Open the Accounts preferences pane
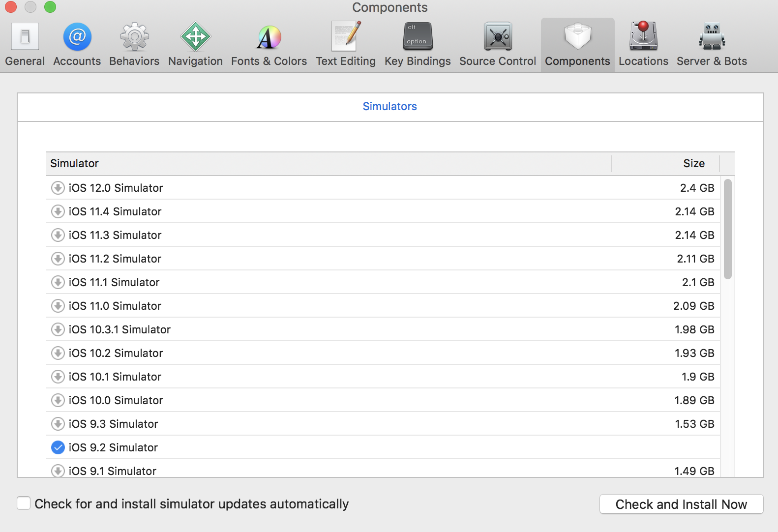This screenshot has height=532, width=778. point(77,45)
